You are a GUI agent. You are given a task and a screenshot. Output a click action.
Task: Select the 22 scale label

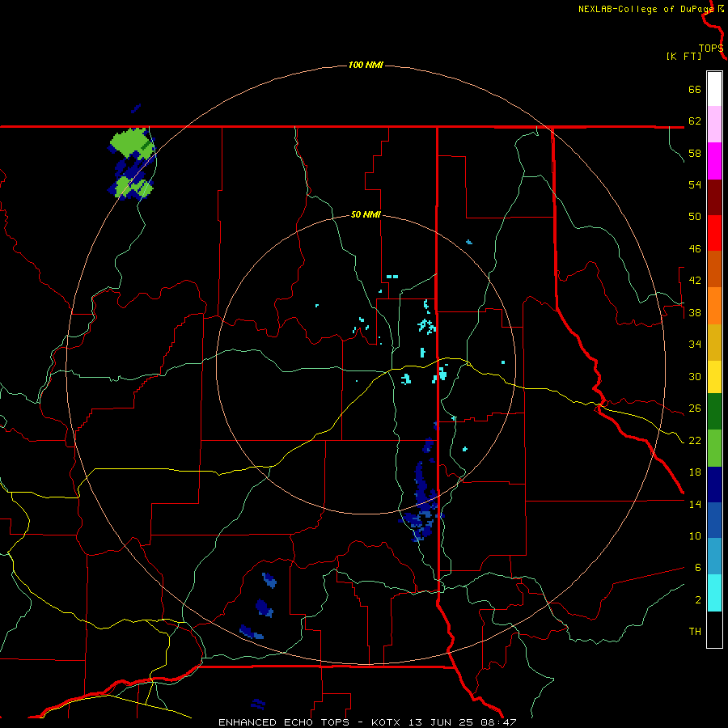click(695, 440)
